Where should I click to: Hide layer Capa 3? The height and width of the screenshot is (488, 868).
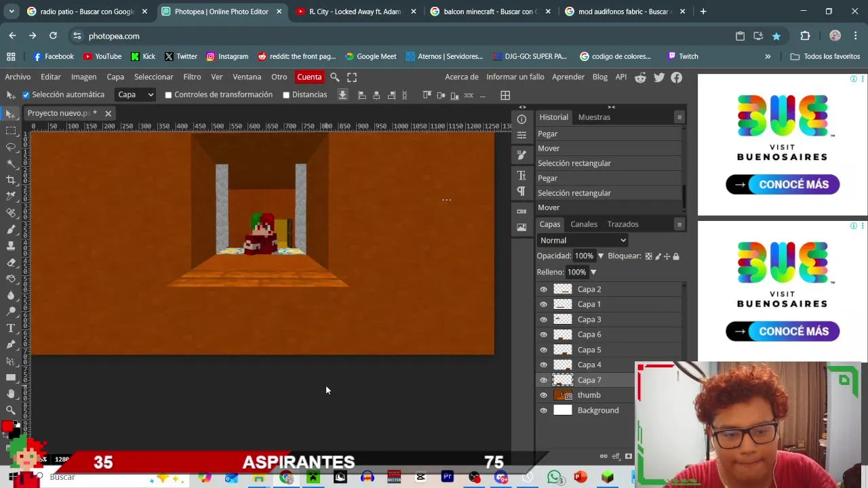tap(543, 319)
